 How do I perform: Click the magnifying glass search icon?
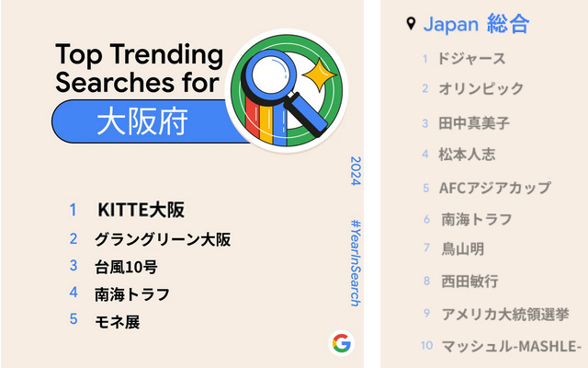285,92
